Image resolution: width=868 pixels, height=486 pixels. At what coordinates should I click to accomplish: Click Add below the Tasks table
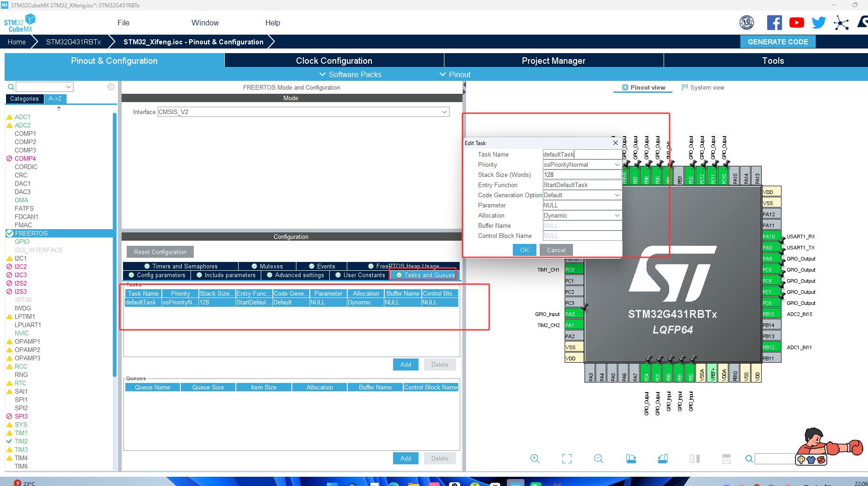(406, 364)
